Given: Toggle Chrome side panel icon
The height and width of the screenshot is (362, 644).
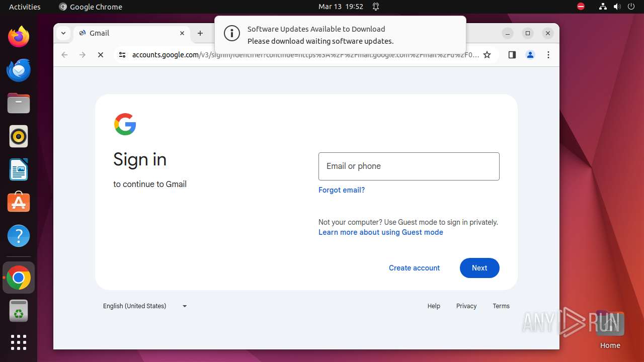Looking at the screenshot, I should tap(512, 55).
